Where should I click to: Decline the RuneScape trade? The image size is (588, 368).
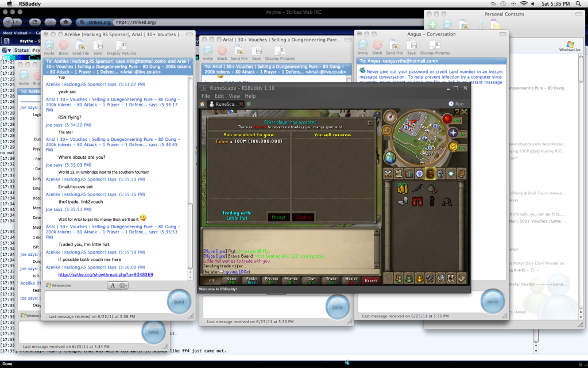click(304, 217)
